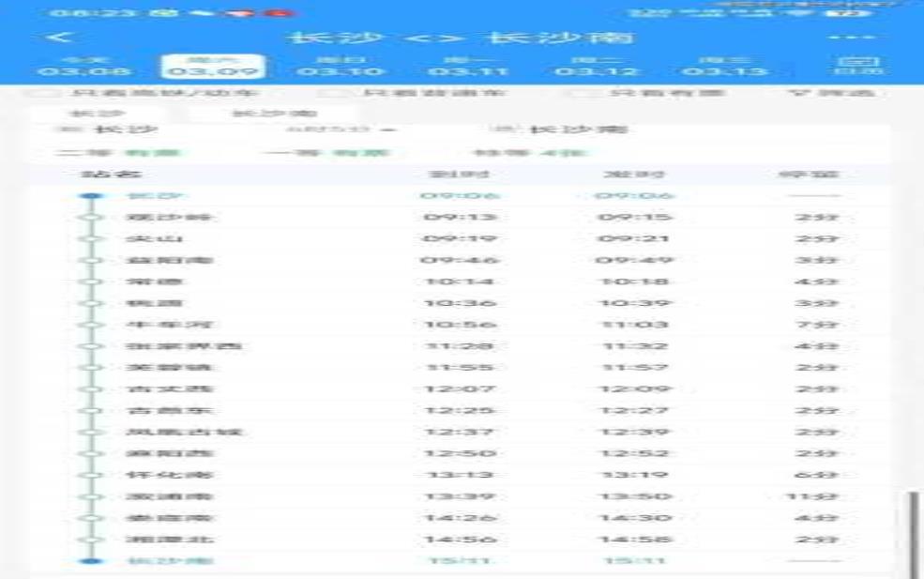924x579 pixels.
Task: Select the 03.10 date tab
Action: click(x=341, y=67)
